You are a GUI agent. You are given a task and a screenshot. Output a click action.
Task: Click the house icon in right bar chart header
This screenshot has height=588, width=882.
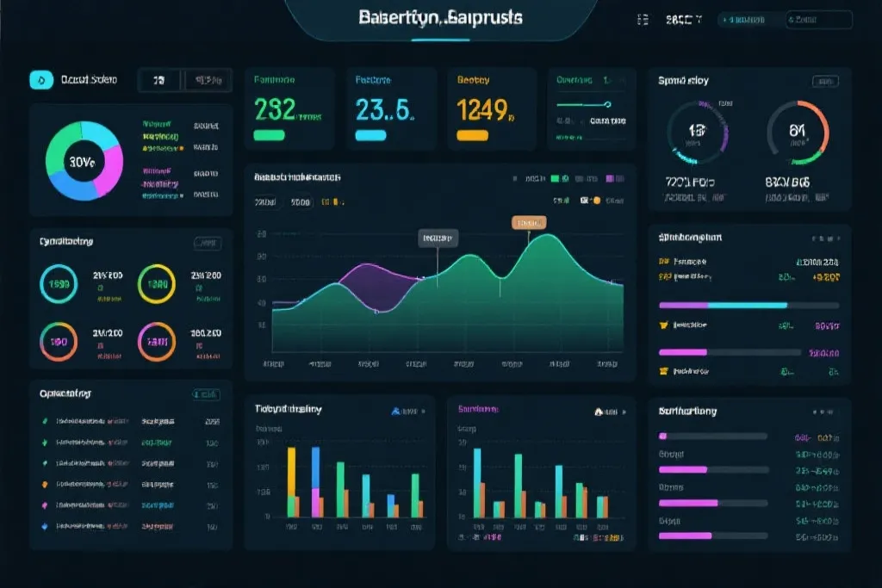(599, 412)
